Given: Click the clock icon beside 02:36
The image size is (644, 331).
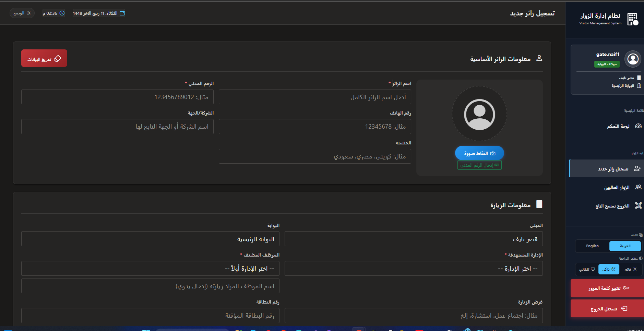Looking at the screenshot, I should point(62,13).
